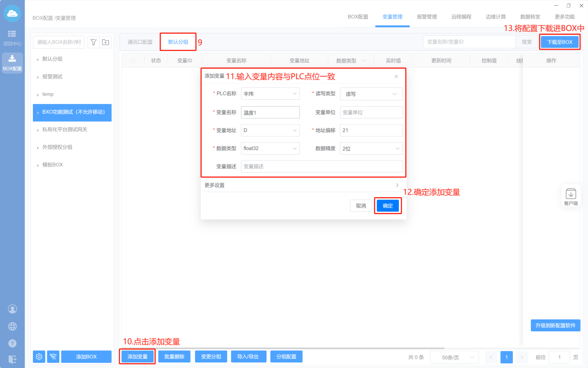Click the 下载至BOX button

(560, 42)
